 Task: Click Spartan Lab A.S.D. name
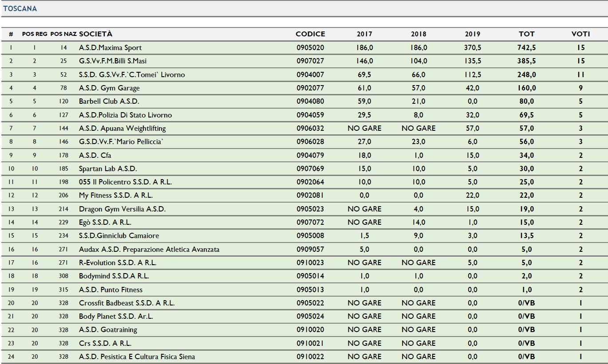[108, 168]
